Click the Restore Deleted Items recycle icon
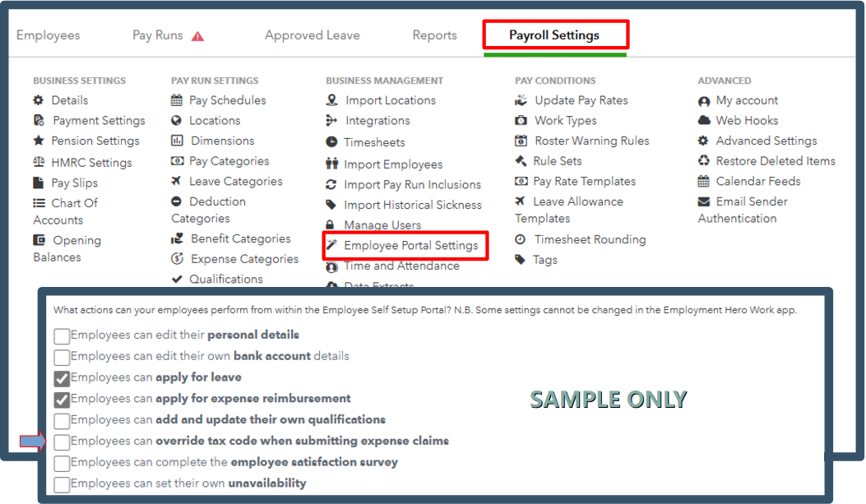 (704, 161)
